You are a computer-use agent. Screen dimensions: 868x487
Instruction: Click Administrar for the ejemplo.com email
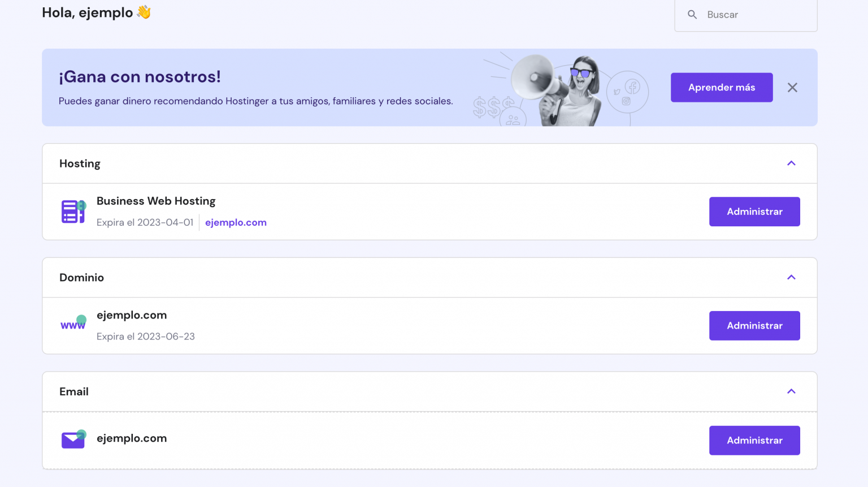[x=754, y=440]
